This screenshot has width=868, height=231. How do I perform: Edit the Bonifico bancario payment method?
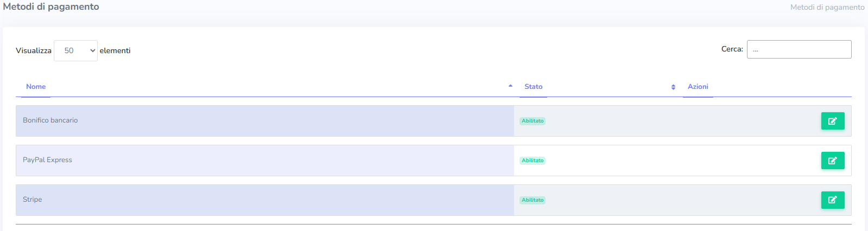[832, 121]
